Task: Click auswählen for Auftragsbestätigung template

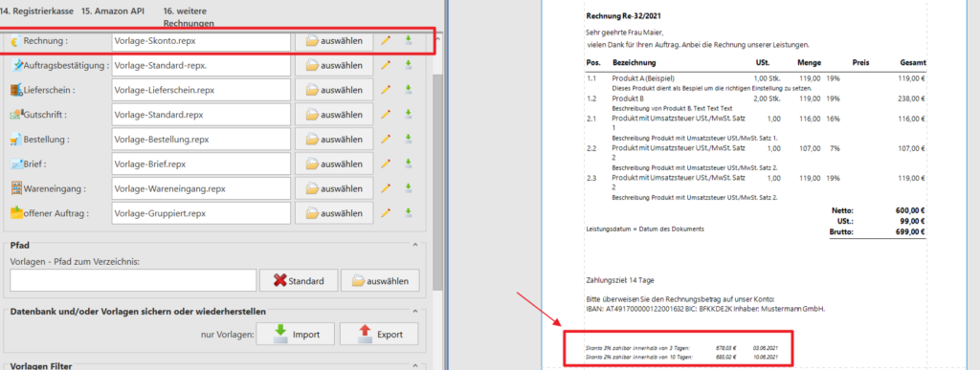Action: [x=334, y=65]
